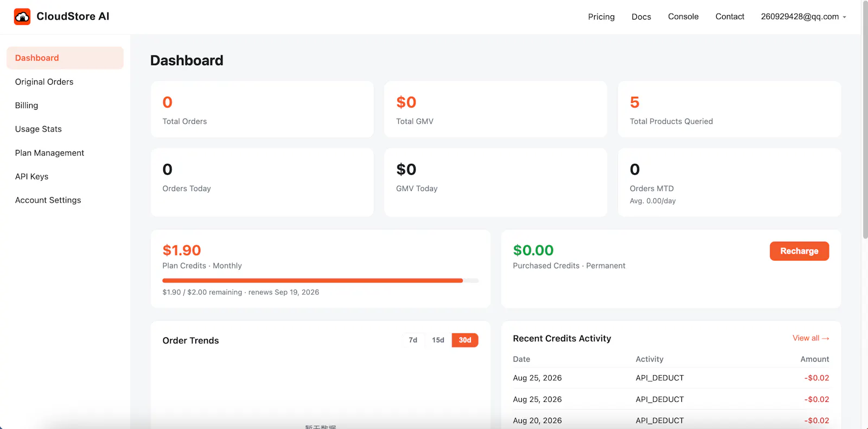Screen dimensions: 868x429
Task: Click the Orders Today label
Action: point(187,188)
